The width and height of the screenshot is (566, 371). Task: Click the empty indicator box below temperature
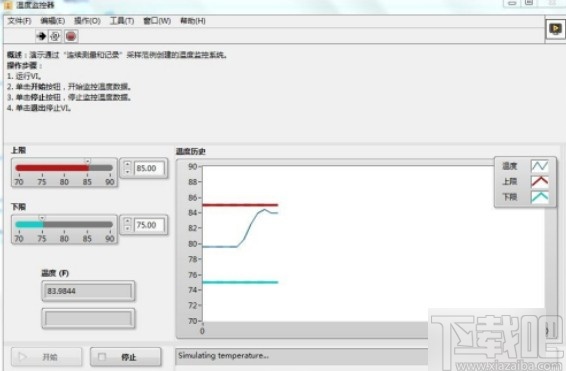pyautogui.click(x=88, y=318)
